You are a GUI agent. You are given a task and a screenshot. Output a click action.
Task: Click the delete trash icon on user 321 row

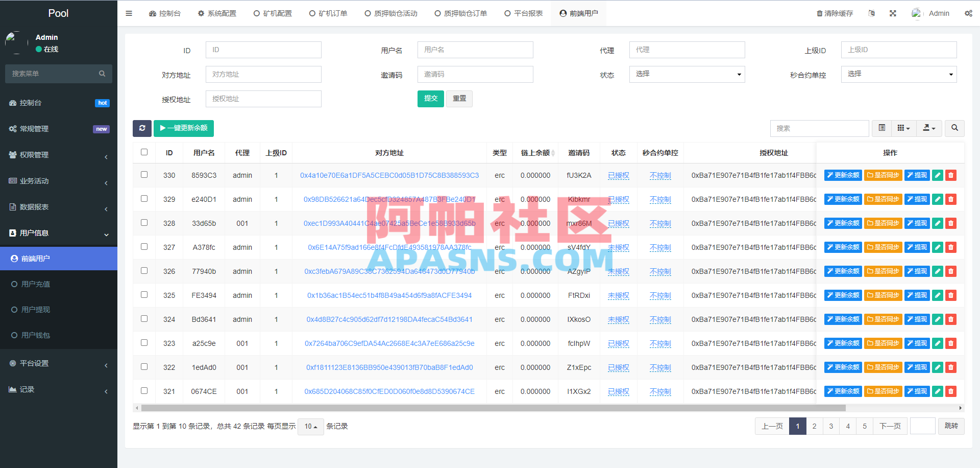950,391
